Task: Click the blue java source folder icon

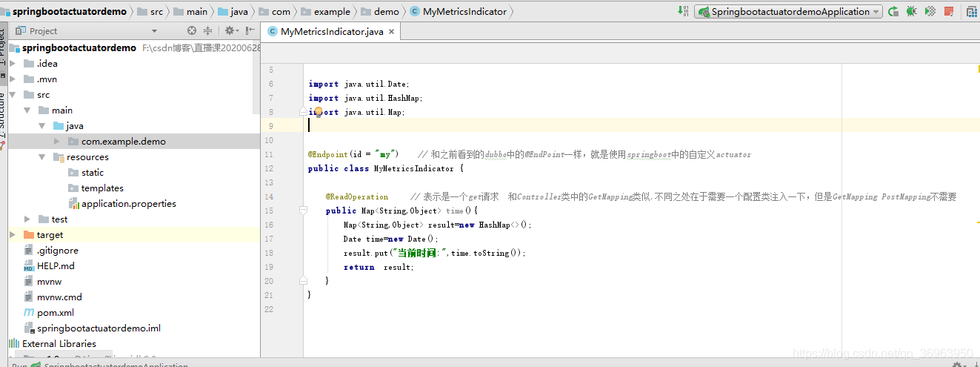Action: coord(59,126)
